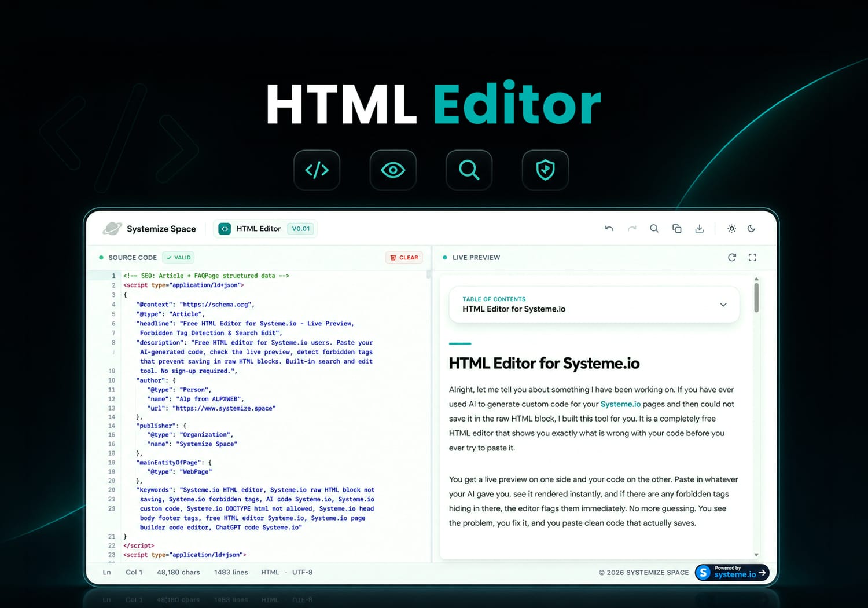This screenshot has height=608, width=868.
Task: Click the "1483 lines" status bar entry
Action: click(x=231, y=572)
